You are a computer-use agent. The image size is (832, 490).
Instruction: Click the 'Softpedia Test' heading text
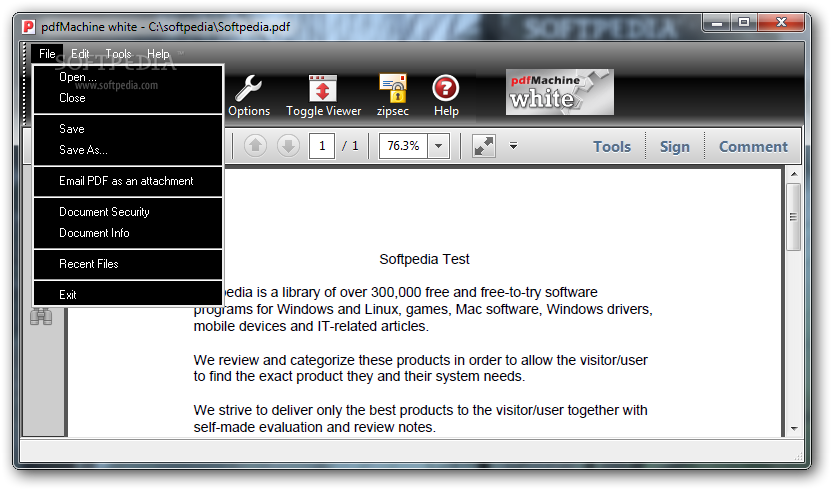point(424,259)
